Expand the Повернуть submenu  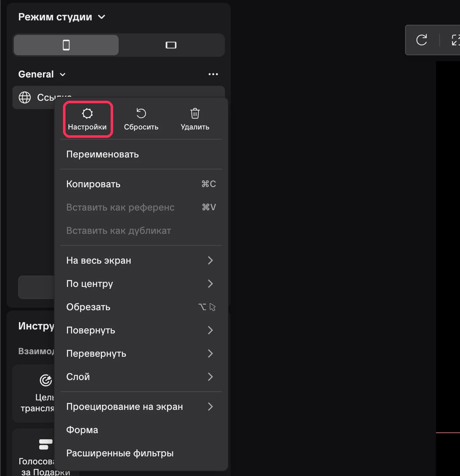coord(141,330)
